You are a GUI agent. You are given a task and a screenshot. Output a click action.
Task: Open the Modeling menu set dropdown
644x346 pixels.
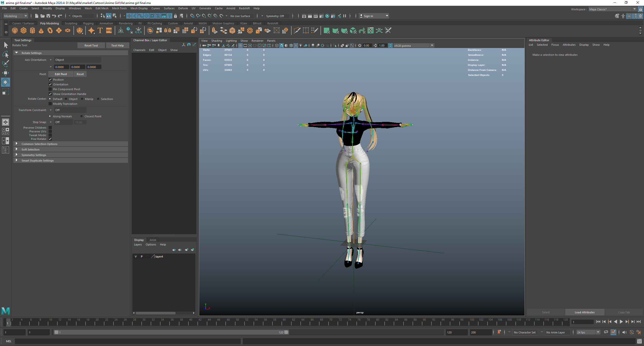click(16, 16)
